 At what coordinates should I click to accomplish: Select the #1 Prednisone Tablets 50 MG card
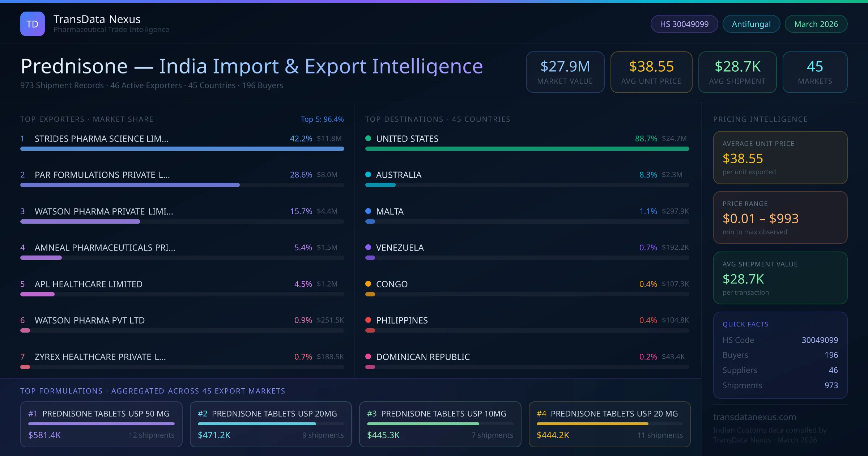101,424
